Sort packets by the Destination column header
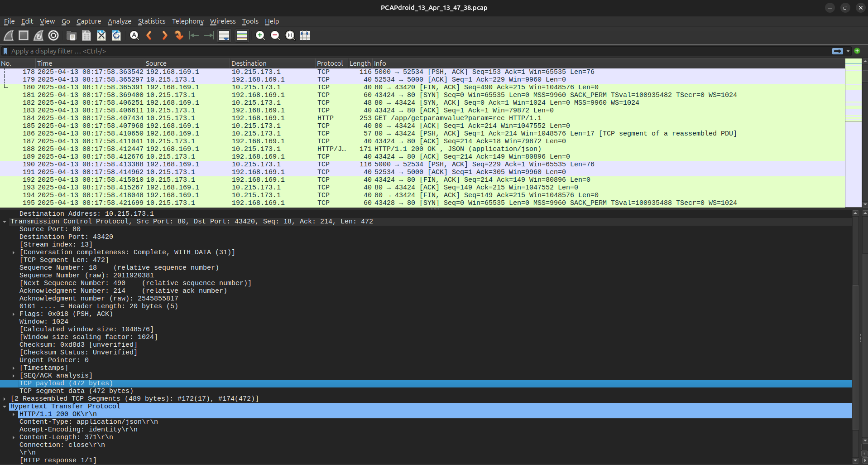The width and height of the screenshot is (868, 465). (273, 63)
